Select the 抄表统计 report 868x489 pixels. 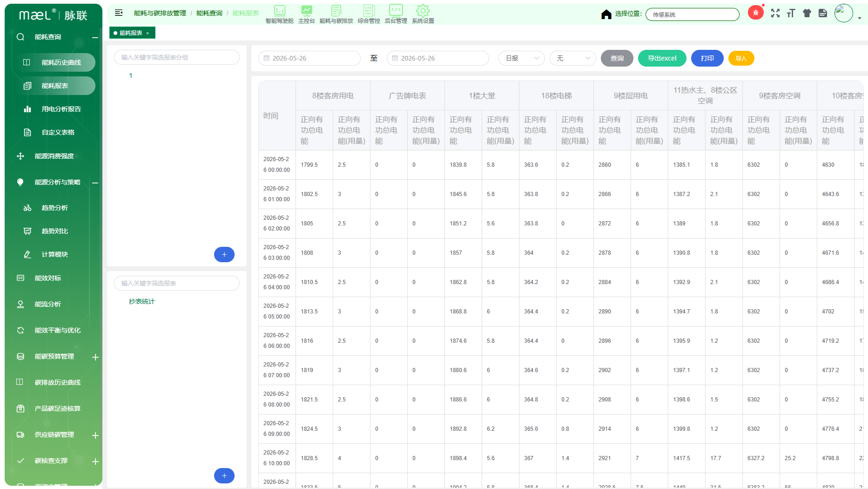pyautogui.click(x=141, y=301)
